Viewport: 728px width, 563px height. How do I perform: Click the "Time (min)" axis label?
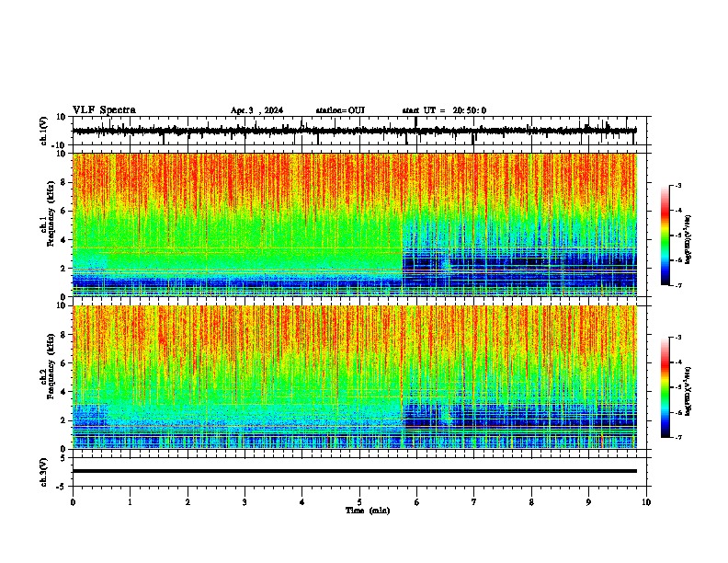point(368,511)
